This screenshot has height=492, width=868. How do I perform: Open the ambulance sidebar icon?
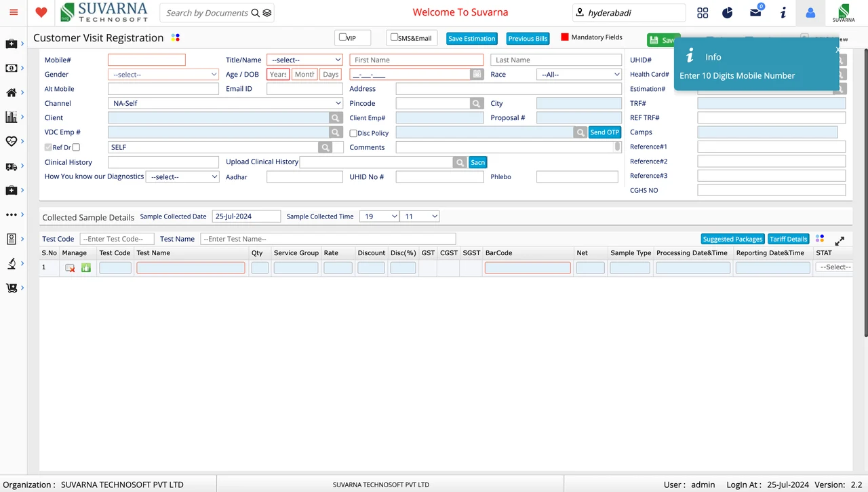point(12,166)
